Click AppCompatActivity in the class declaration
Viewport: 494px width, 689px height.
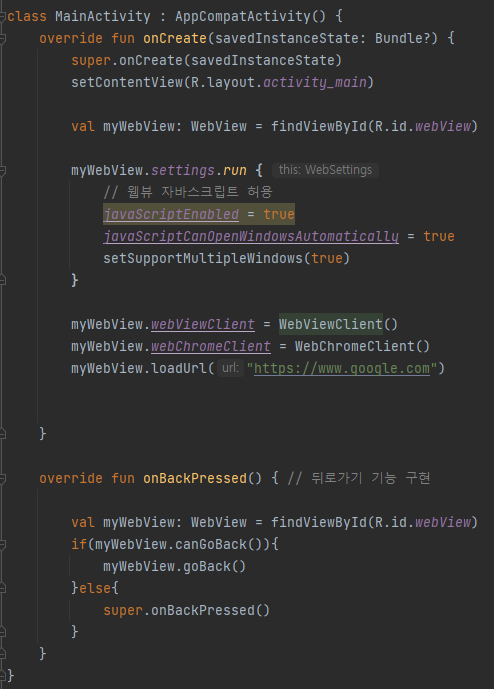coord(243,17)
